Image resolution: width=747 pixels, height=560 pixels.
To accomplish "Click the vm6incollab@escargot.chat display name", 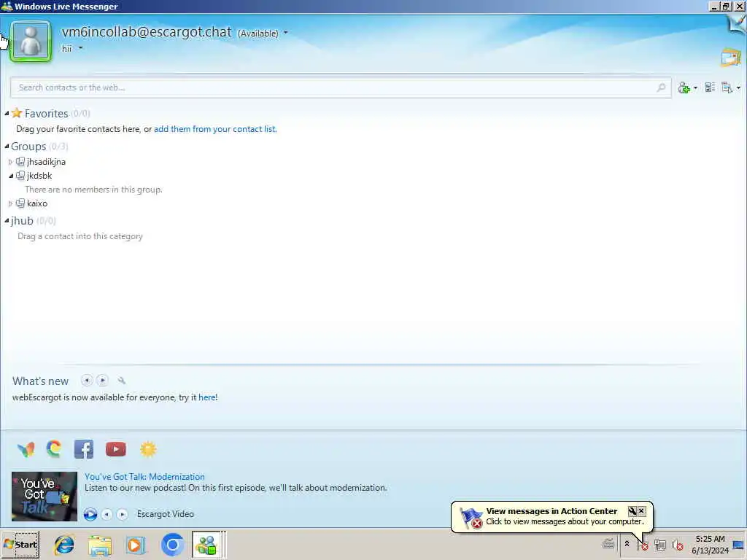I will click(x=147, y=32).
